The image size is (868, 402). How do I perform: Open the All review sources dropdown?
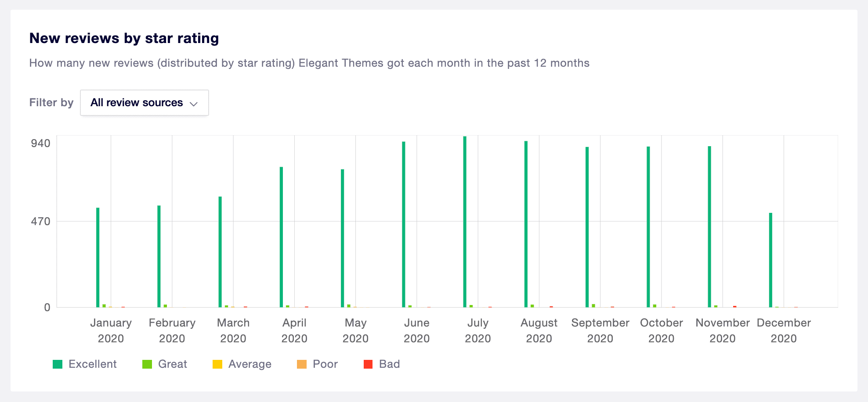click(x=144, y=103)
